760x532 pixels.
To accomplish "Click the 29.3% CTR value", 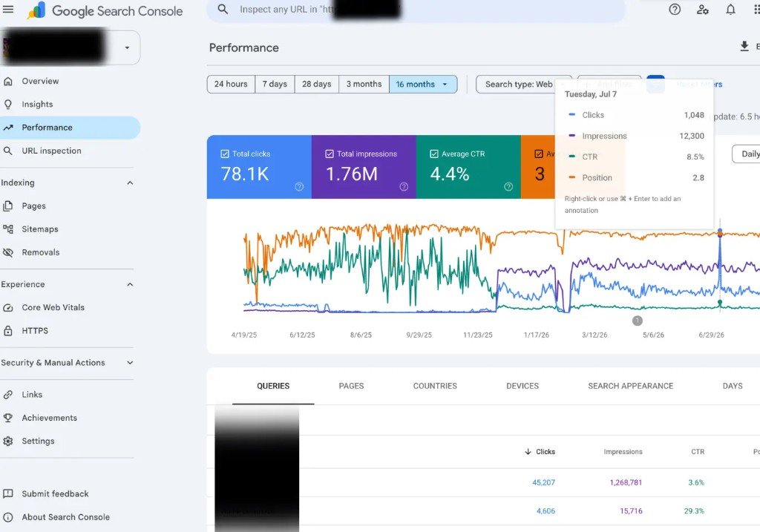I will (x=694, y=511).
